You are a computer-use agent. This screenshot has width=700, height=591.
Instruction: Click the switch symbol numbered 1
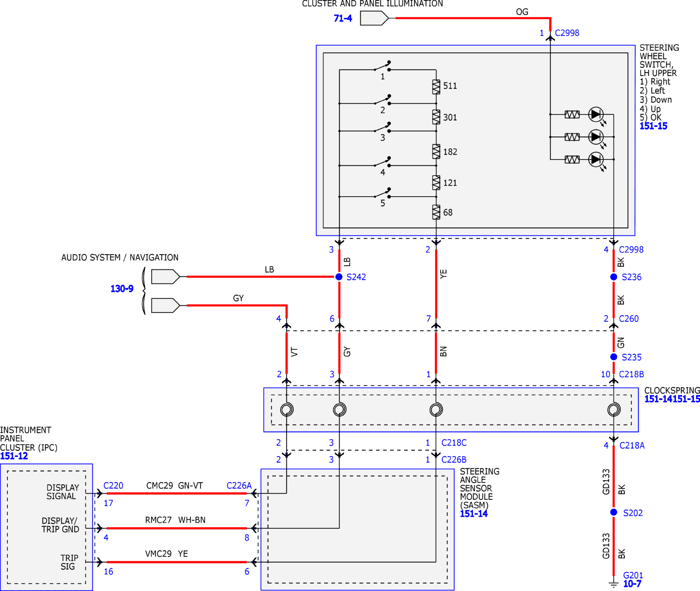[x=382, y=66]
